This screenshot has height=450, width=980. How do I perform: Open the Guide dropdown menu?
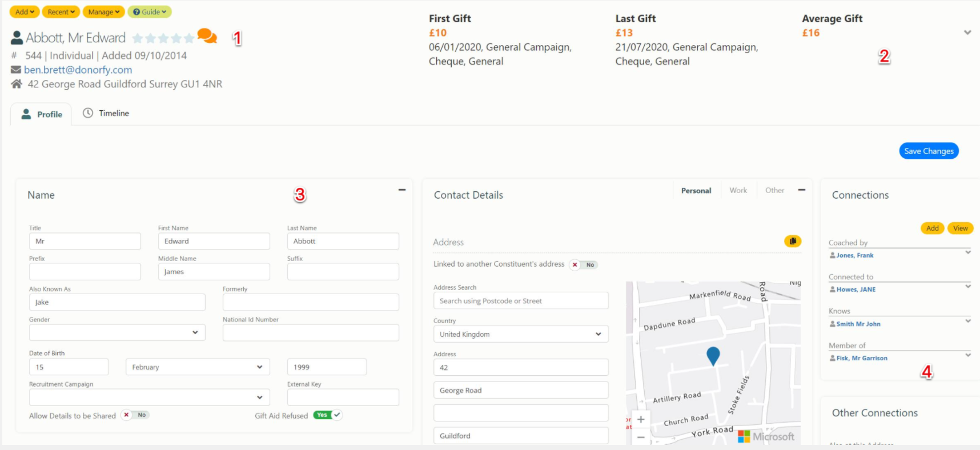click(150, 12)
